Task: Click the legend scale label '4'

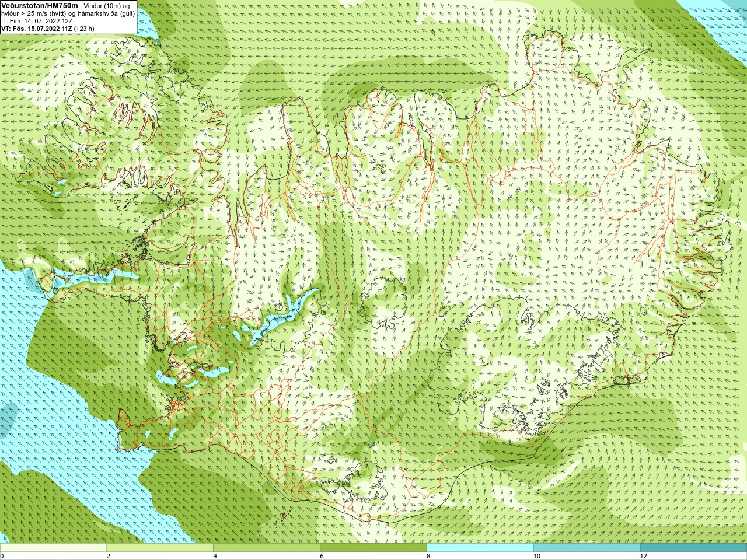Action: coord(215,556)
